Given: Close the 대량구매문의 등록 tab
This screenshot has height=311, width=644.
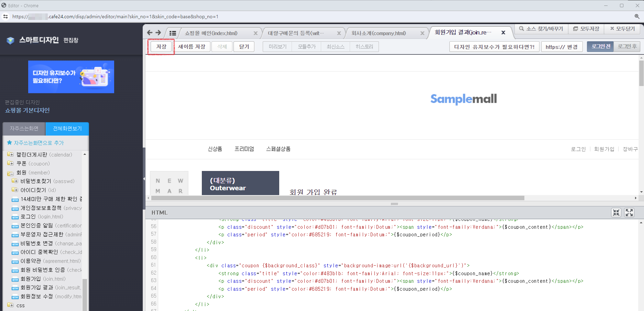Looking at the screenshot, I should coord(339,33).
